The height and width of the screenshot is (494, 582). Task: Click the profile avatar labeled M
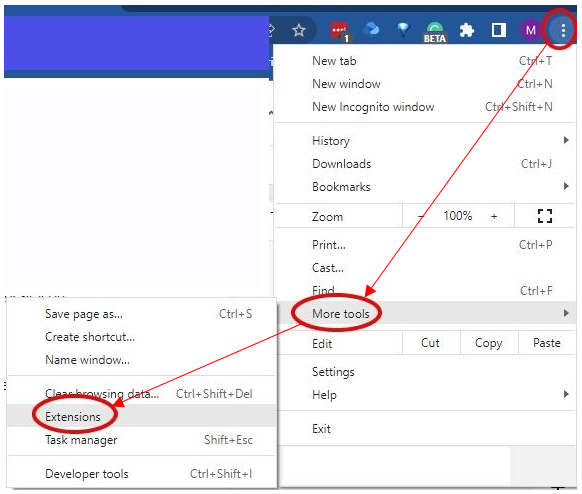pyautogui.click(x=530, y=30)
